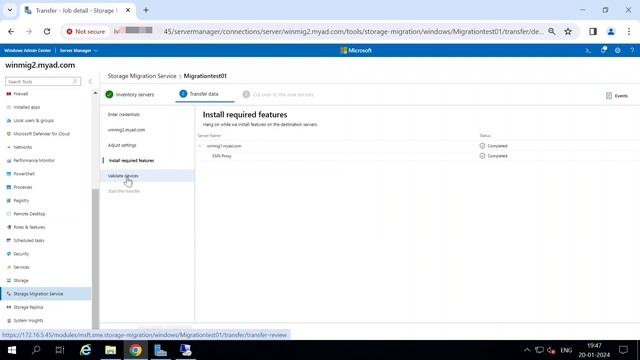Viewport: 640px width, 360px height.
Task: Select winmig2.myad.com step
Action: [x=127, y=130]
